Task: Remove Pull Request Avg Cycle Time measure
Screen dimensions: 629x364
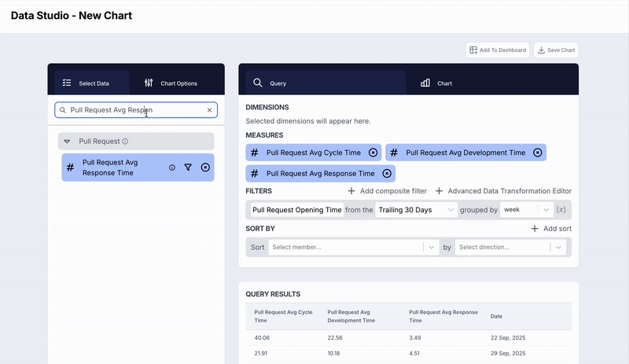Action: point(373,153)
